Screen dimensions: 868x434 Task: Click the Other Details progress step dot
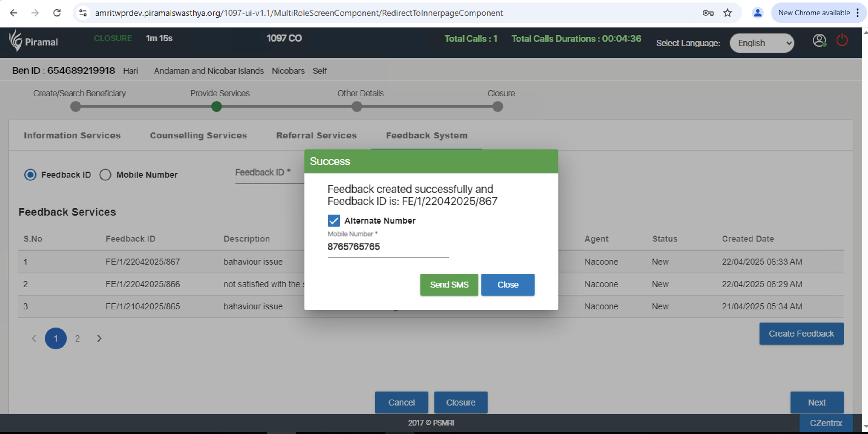357,107
